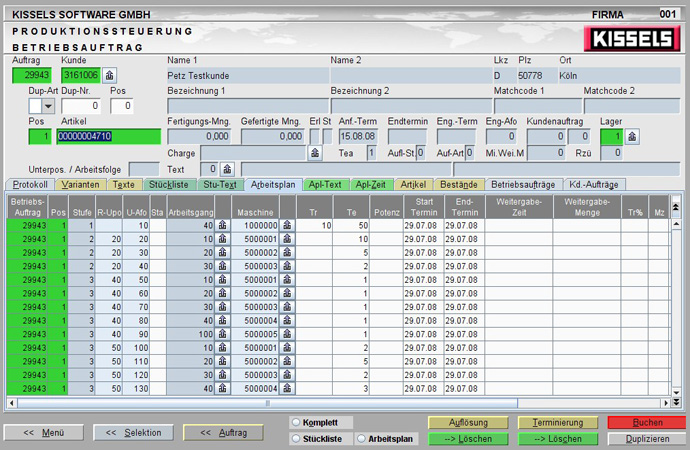690x450 pixels.
Task: Open Maschine lookup icon in U-Afo 60 row
Action: [x=287, y=294]
